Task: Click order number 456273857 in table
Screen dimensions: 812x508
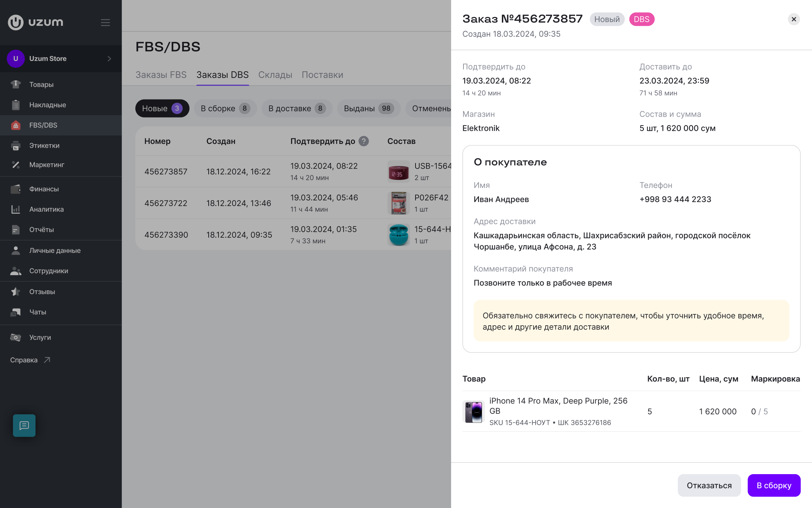Action: [x=166, y=172]
